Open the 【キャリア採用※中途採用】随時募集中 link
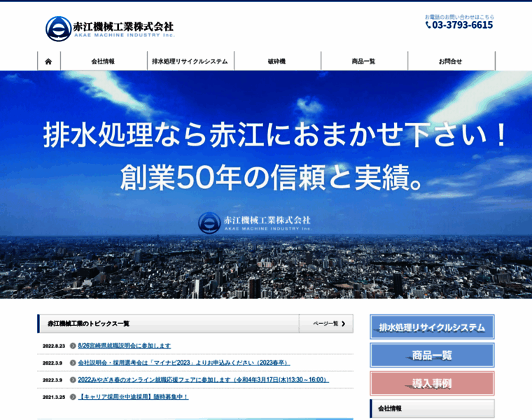The width and height of the screenshot is (532, 420). [x=133, y=397]
